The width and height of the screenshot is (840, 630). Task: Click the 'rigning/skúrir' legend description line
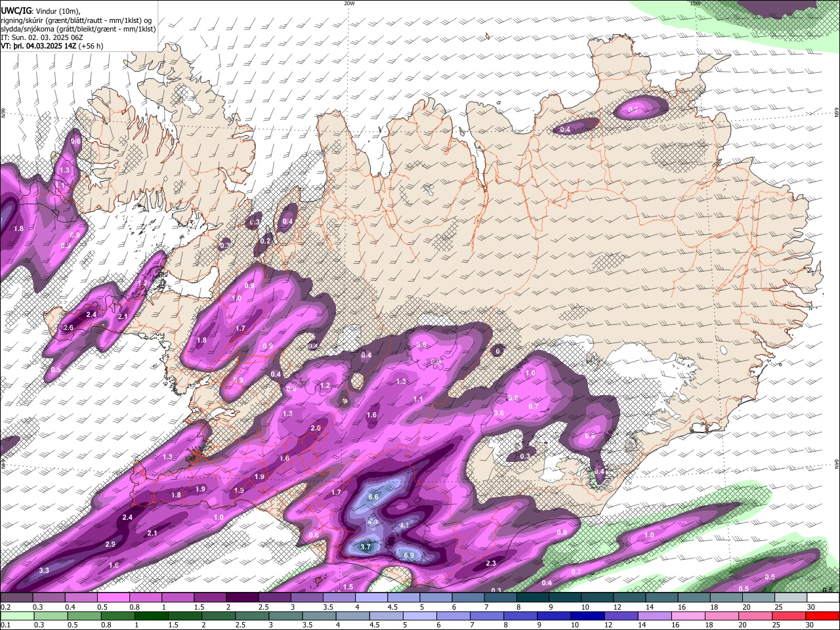coord(76,20)
